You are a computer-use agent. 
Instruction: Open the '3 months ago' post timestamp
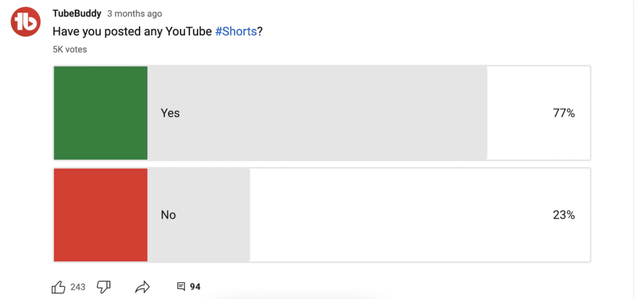click(x=134, y=14)
